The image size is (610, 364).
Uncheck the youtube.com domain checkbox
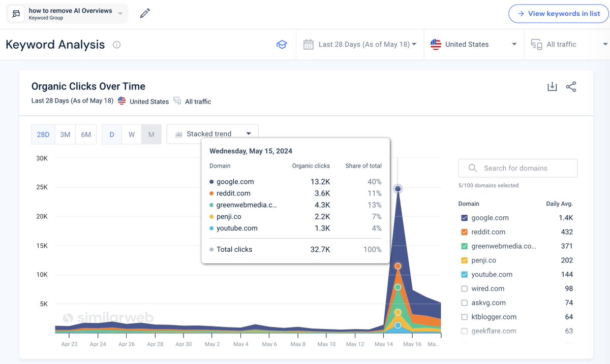coord(464,275)
